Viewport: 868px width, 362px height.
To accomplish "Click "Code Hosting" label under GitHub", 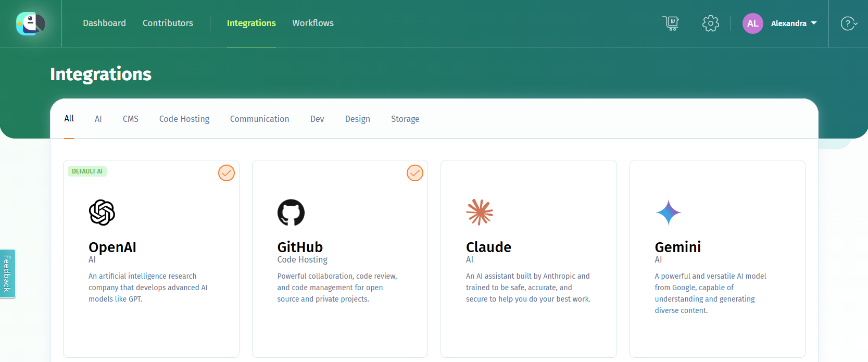I will (x=303, y=260).
